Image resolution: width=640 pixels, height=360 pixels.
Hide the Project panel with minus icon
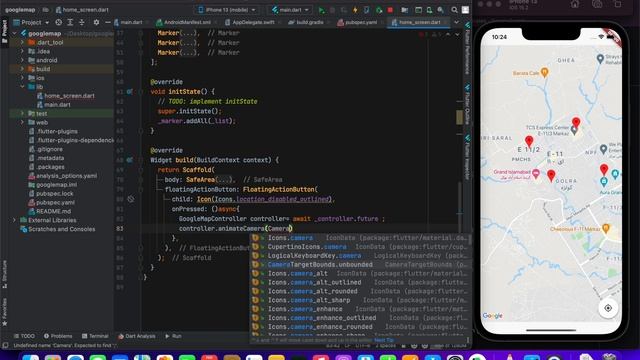107,22
